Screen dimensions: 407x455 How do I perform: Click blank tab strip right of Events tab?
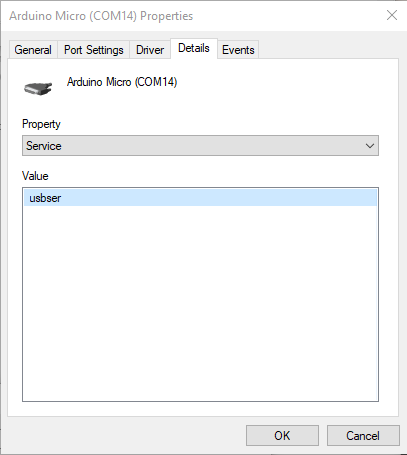[328, 50]
